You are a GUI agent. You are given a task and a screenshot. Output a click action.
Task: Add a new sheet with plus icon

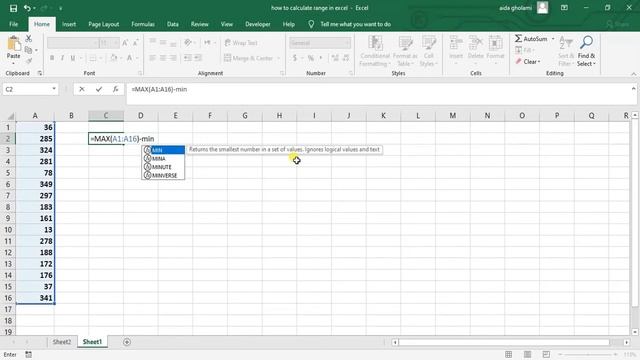[127, 342]
